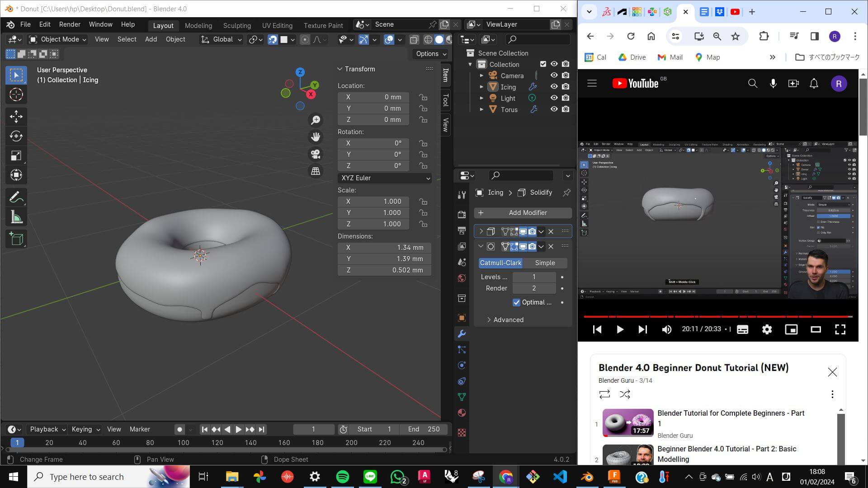
Task: Hide the Torus object in viewport
Action: tap(554, 109)
